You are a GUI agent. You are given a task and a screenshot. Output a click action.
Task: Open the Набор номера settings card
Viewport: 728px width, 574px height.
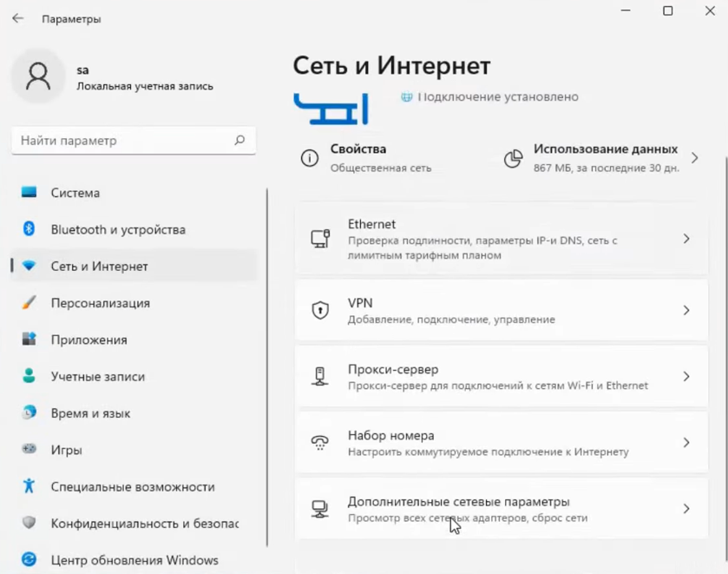[502, 443]
